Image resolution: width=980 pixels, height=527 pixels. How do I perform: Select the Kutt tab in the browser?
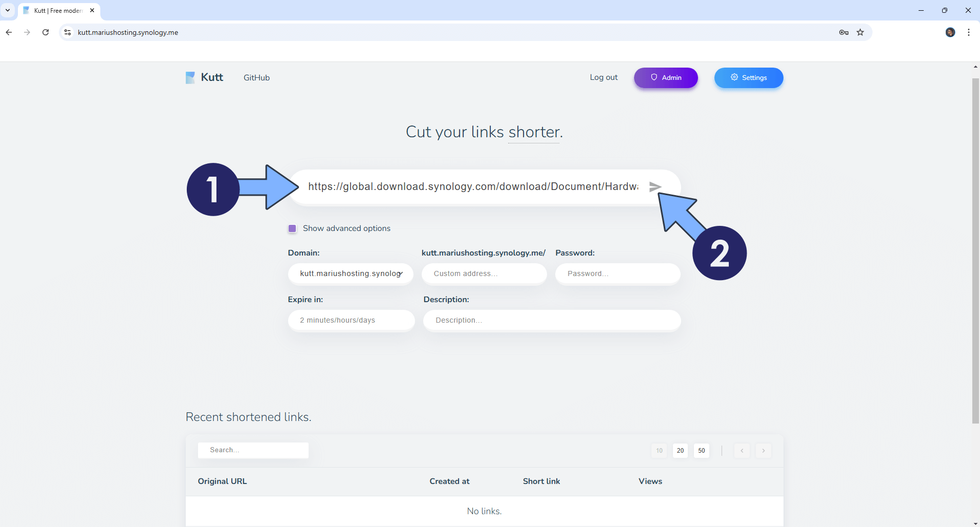59,10
